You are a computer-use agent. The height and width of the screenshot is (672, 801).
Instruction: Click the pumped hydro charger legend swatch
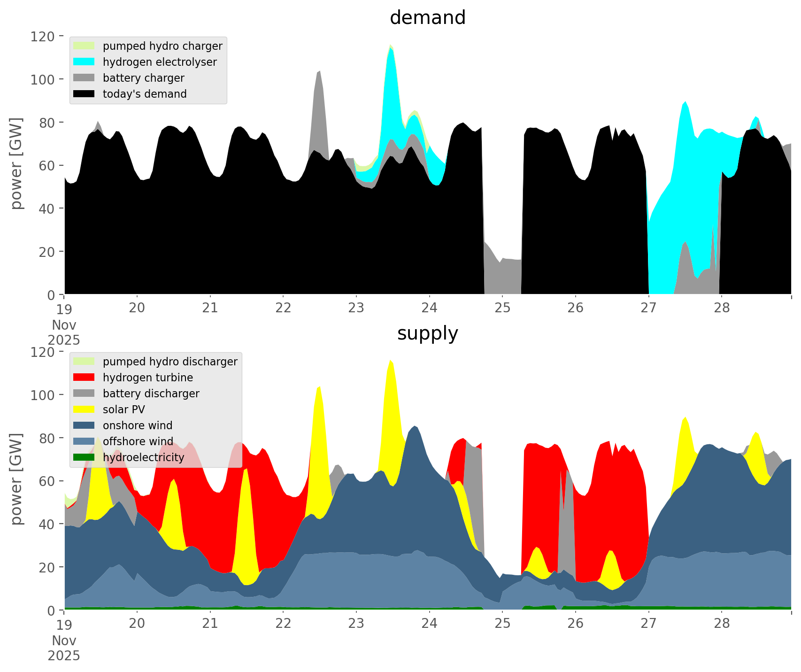pyautogui.click(x=84, y=46)
